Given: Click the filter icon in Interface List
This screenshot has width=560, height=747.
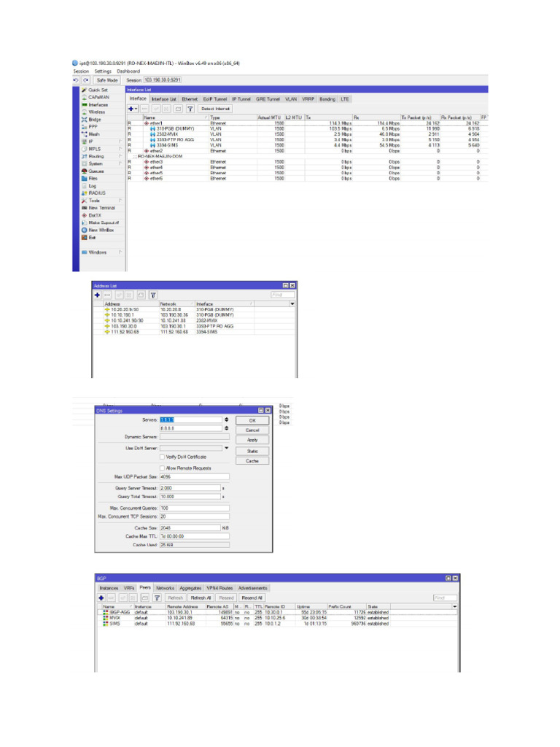Looking at the screenshot, I should pos(190,109).
